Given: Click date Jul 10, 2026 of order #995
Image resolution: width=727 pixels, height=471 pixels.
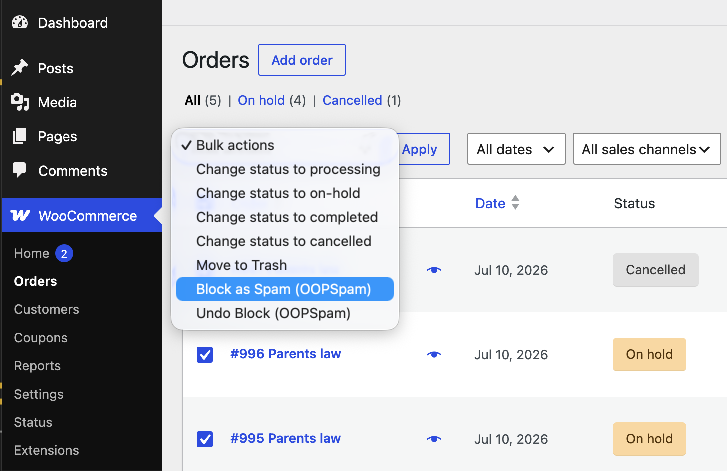Looking at the screenshot, I should click(511, 439).
